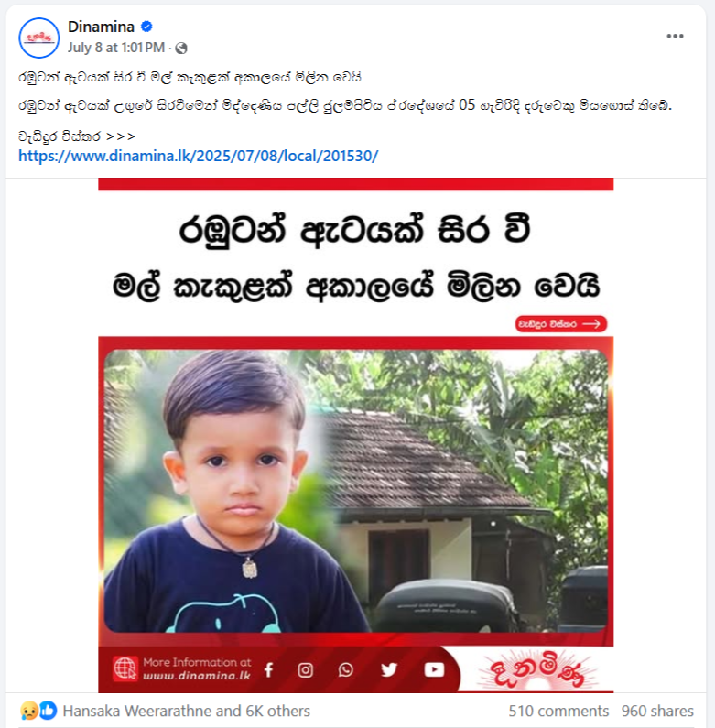View the 960 shares list
This screenshot has width=715, height=728.
(x=657, y=711)
